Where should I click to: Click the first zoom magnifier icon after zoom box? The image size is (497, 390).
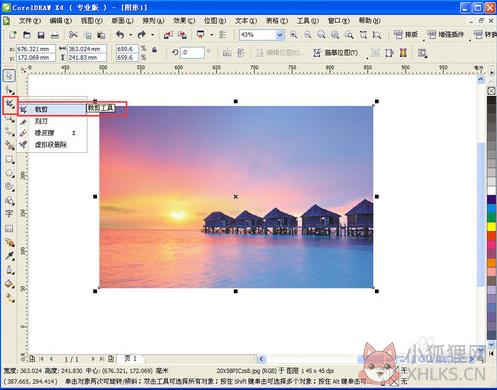(294, 35)
